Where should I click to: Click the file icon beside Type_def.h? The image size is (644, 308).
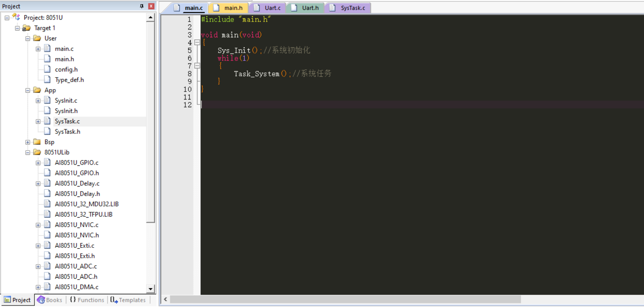(47, 80)
